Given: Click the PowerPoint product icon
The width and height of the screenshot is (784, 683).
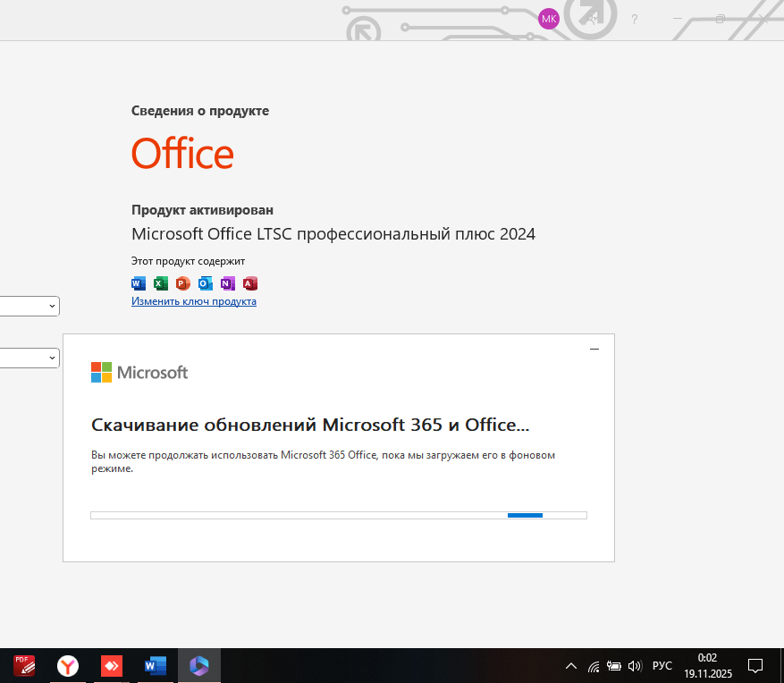Looking at the screenshot, I should tap(183, 283).
